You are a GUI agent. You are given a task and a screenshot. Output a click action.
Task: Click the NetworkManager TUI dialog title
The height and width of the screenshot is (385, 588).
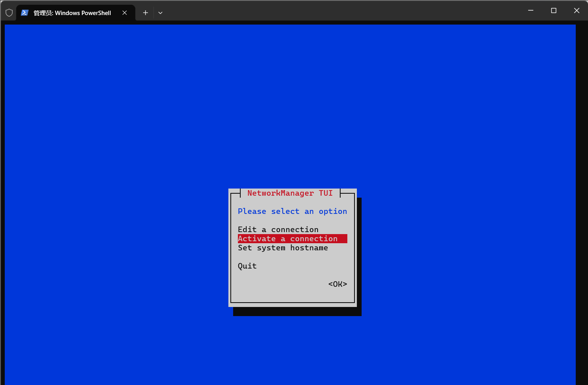click(x=290, y=193)
